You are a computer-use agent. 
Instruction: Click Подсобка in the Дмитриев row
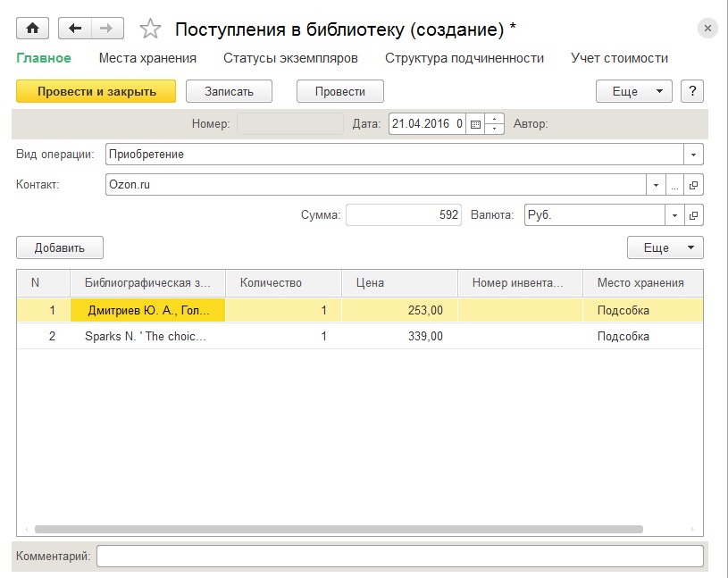coord(643,310)
